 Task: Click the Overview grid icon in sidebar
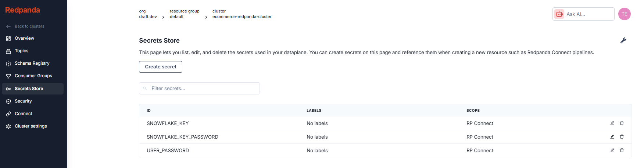coord(8,38)
